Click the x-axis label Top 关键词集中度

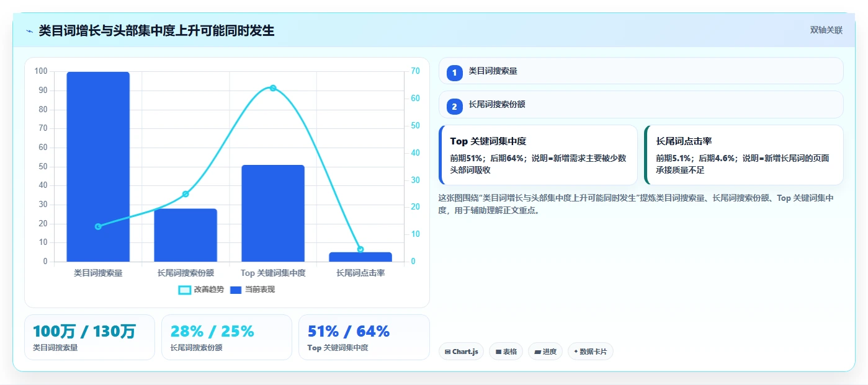273,273
